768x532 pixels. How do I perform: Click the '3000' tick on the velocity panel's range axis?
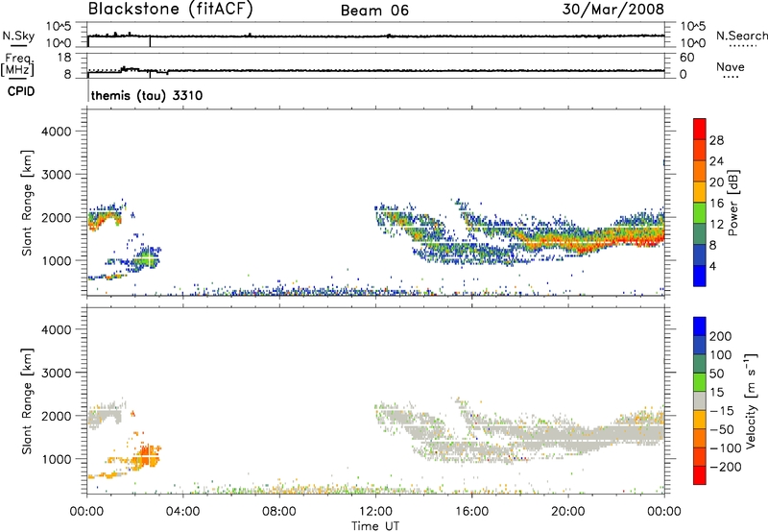click(x=56, y=373)
